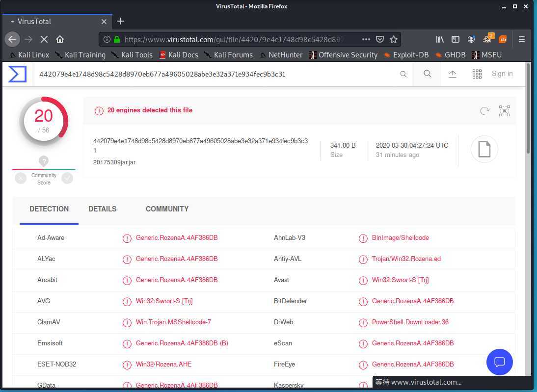
Task: Stop page loading with the X button
Action: (44, 39)
